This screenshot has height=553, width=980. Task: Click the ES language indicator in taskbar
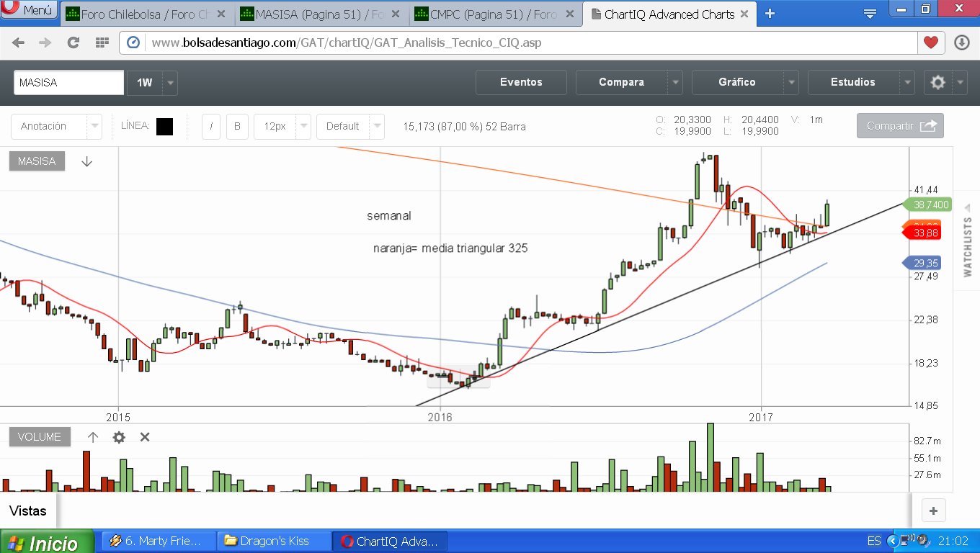tap(874, 541)
